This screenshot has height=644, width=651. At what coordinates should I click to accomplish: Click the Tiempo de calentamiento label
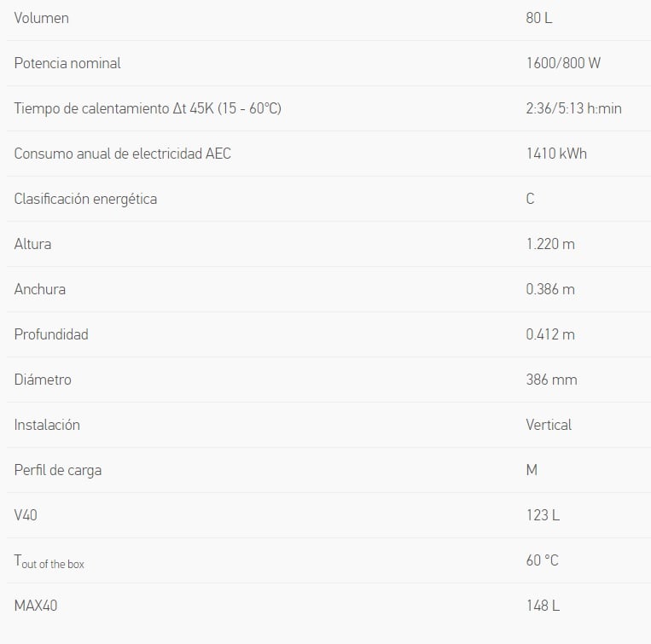pos(148,108)
